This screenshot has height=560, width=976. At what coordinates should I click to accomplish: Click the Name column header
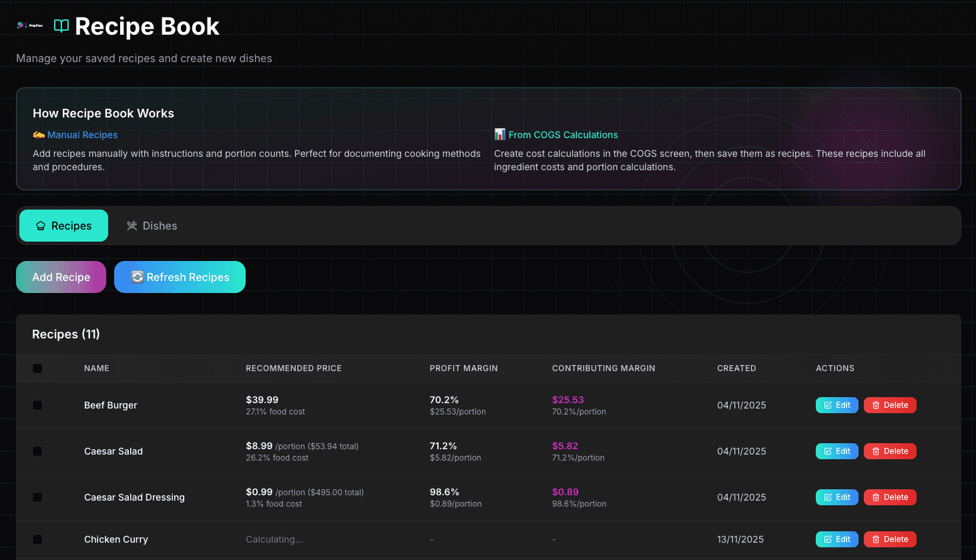(97, 368)
